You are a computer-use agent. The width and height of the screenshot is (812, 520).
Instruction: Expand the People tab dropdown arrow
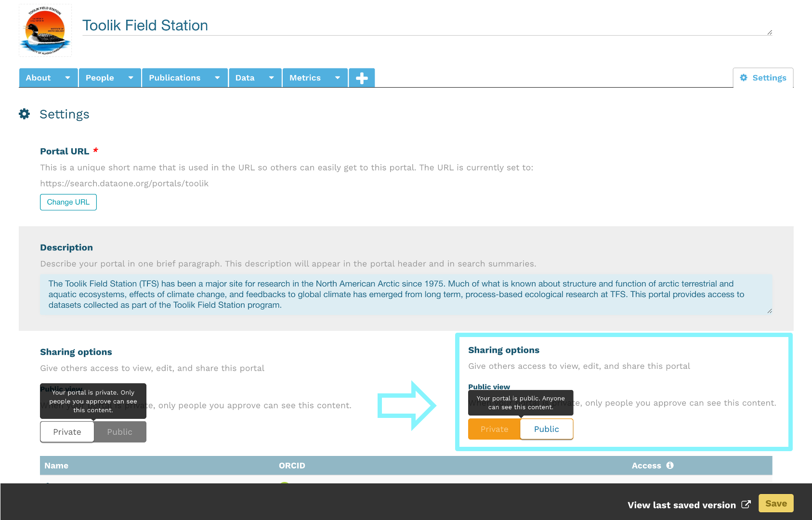tap(131, 78)
